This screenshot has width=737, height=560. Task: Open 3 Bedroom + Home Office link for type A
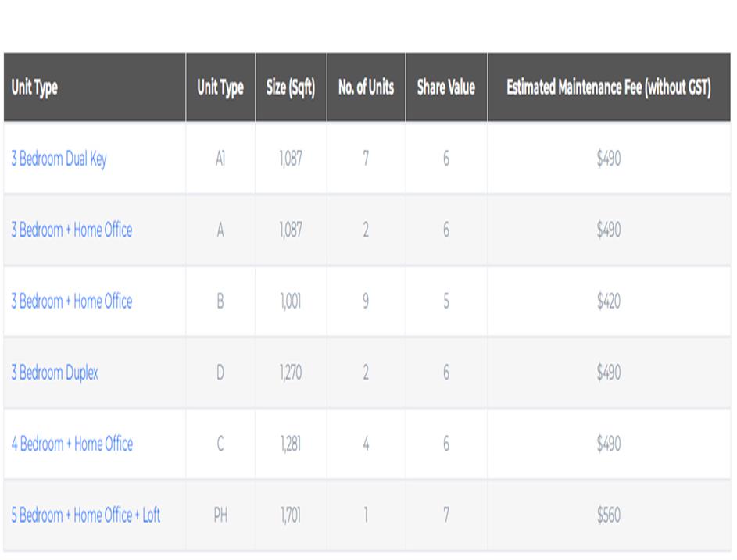pos(72,230)
